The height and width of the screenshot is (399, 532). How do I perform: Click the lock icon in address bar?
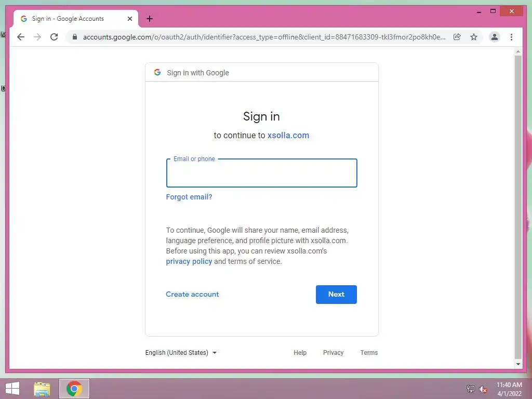[x=75, y=37]
